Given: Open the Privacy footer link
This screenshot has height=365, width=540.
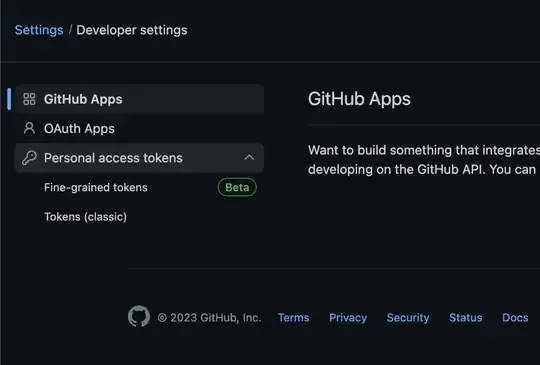Looking at the screenshot, I should pos(348,317).
